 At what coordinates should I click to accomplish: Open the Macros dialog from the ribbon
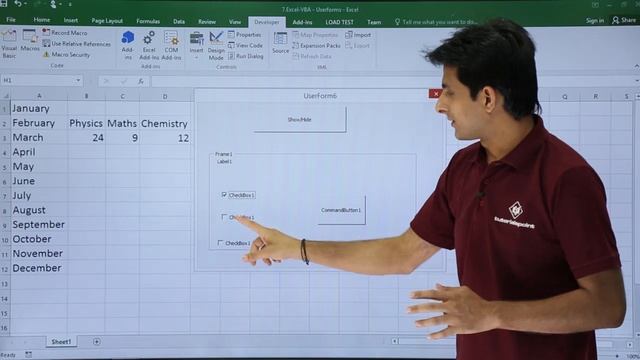(x=29, y=40)
